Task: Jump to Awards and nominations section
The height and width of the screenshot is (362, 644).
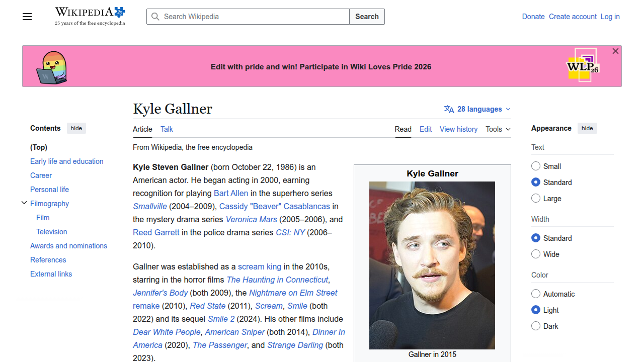Action: click(68, 246)
